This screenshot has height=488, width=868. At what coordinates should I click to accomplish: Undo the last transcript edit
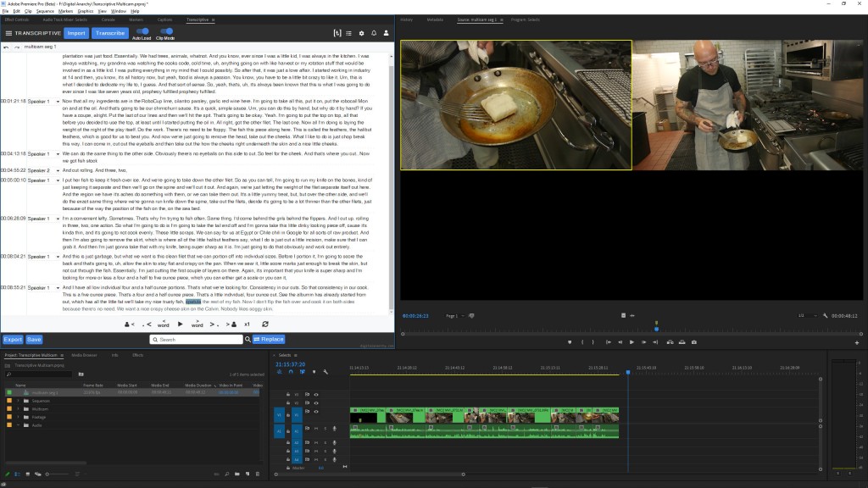pos(6,47)
